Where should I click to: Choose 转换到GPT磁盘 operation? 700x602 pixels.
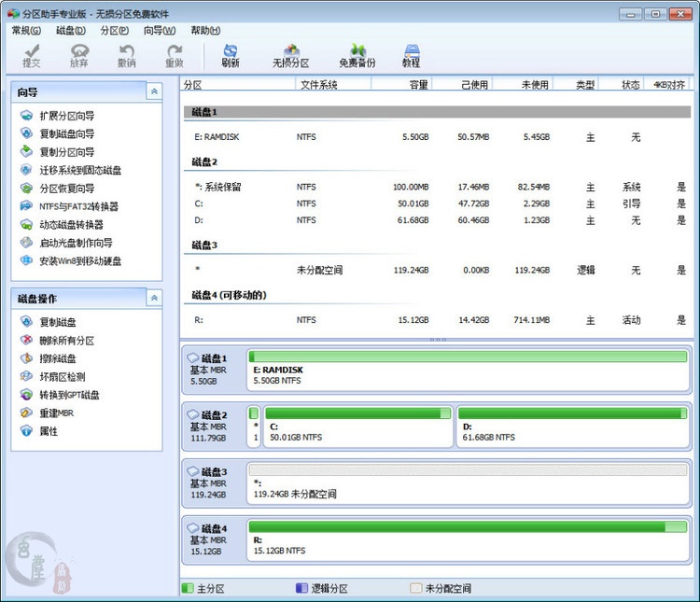[68, 395]
